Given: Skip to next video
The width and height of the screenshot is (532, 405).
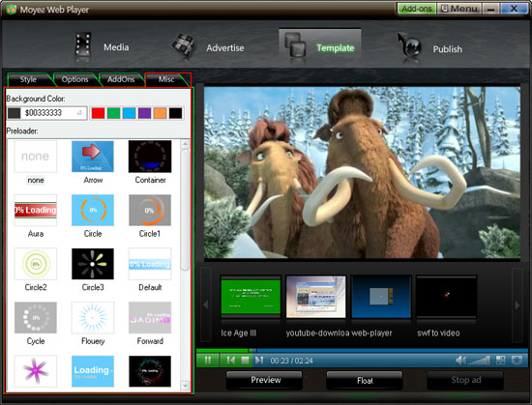Looking at the screenshot, I should pyautogui.click(x=259, y=361).
